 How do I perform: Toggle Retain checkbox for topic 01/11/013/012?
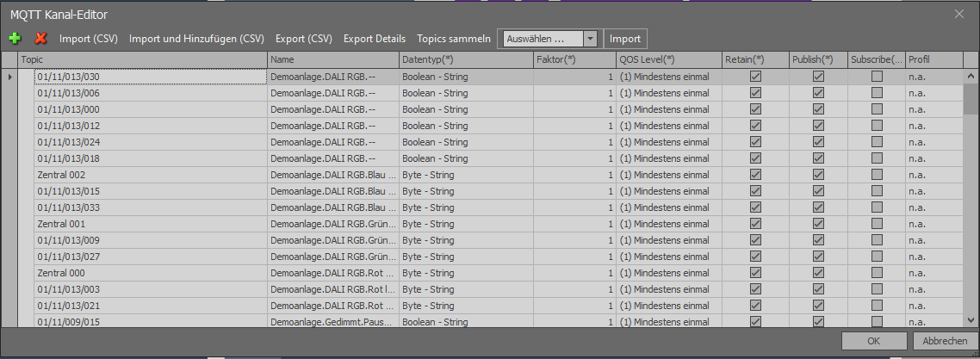pyautogui.click(x=755, y=126)
